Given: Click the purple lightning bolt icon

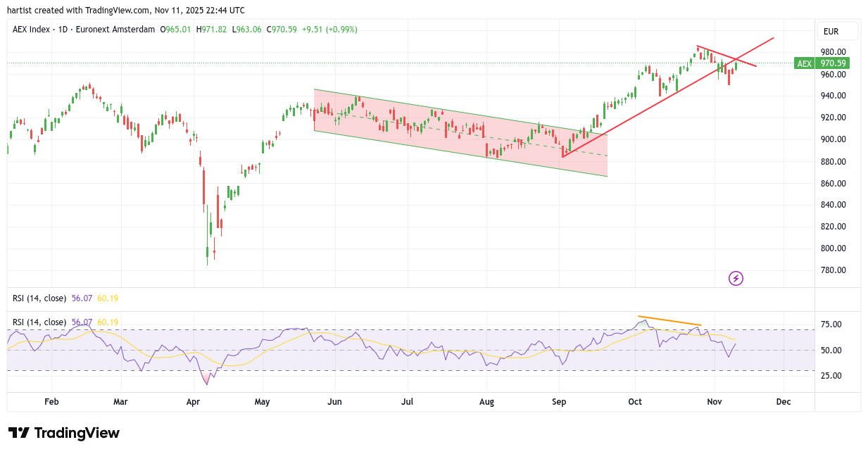Looking at the screenshot, I should point(736,278).
